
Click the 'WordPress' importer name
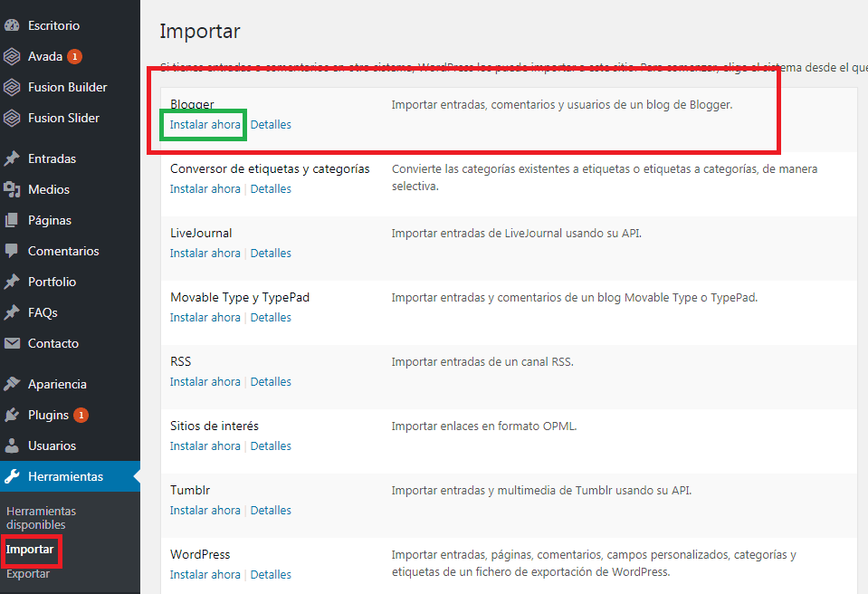pos(200,554)
